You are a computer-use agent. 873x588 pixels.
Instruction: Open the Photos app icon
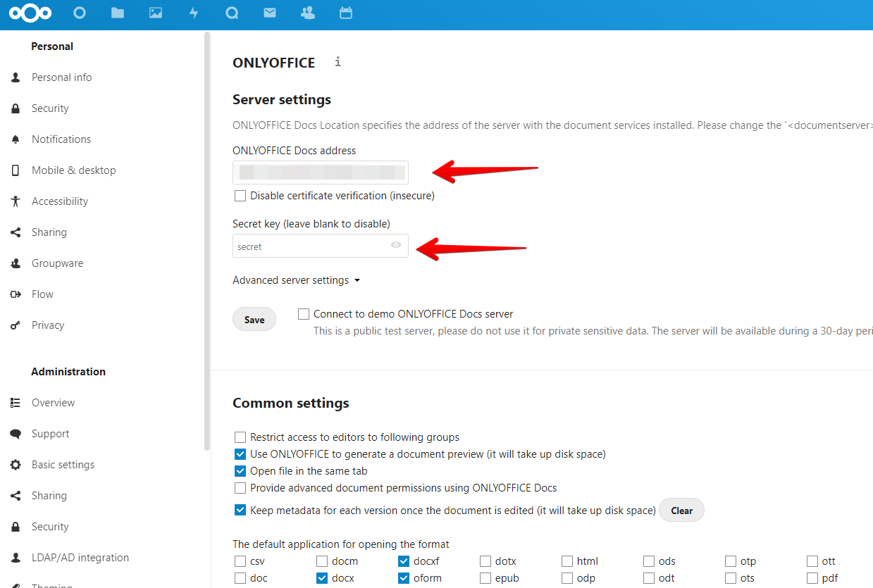(x=156, y=13)
